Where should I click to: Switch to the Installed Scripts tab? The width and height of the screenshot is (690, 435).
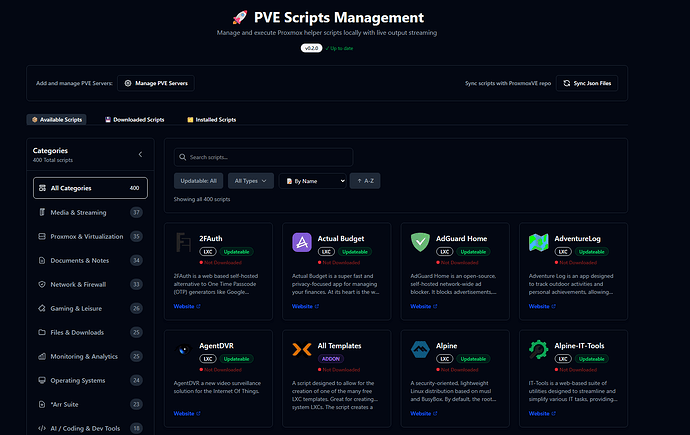pyautogui.click(x=212, y=119)
